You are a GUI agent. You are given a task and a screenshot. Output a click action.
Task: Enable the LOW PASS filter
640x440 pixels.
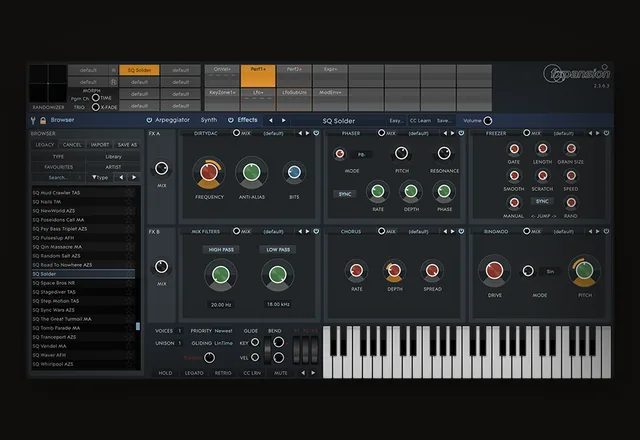[x=278, y=249]
